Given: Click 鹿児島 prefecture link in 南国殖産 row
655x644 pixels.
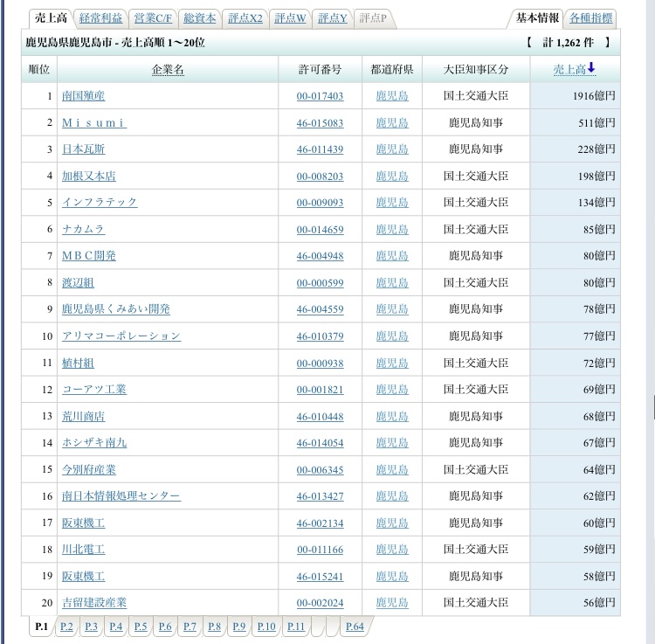Looking at the screenshot, I should coord(392,96).
